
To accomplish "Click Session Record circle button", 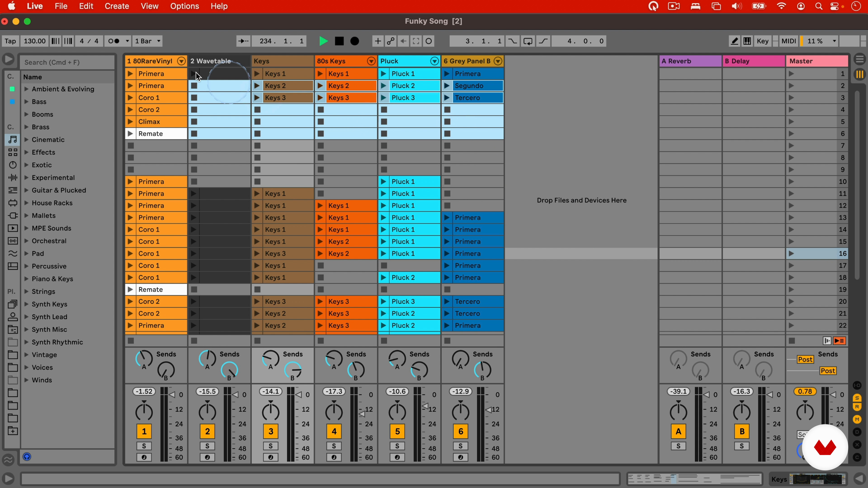I will (x=429, y=41).
